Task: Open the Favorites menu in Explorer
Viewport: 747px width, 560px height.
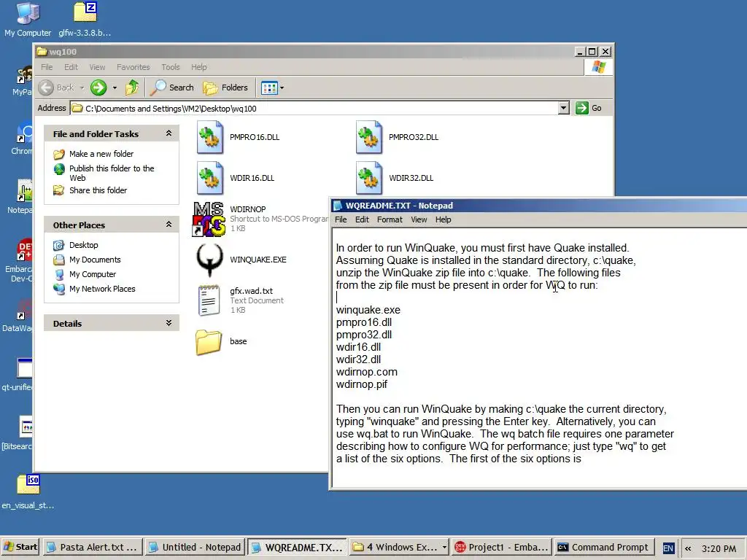Action: (133, 67)
